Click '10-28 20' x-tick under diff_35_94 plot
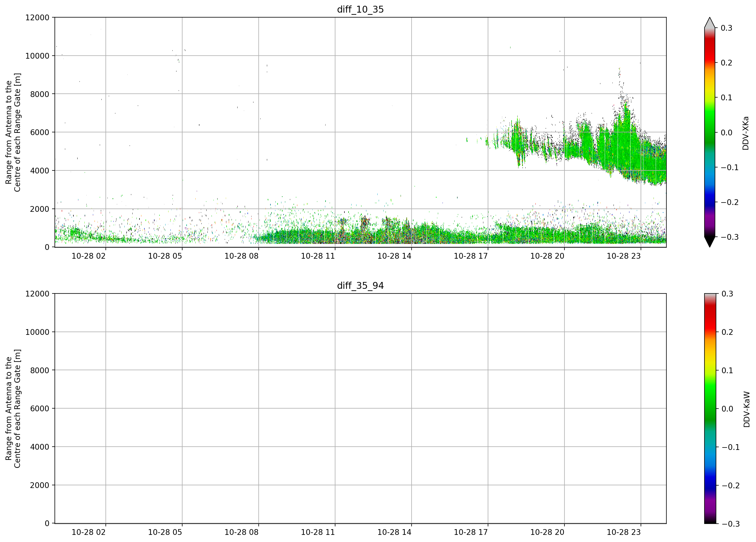 point(547,532)
